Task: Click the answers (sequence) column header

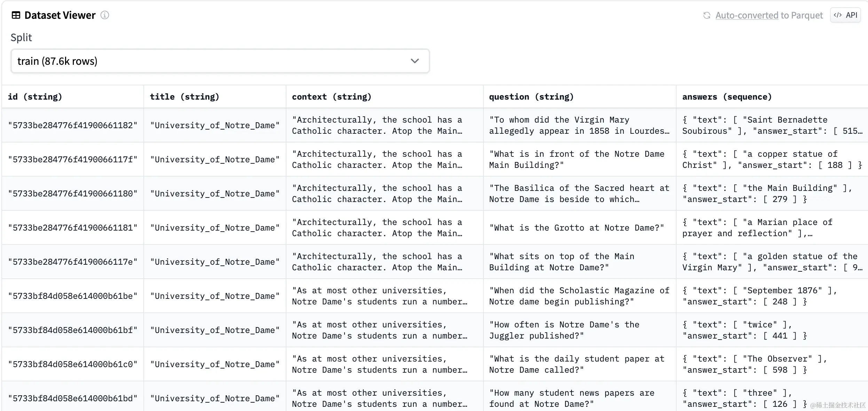Action: pos(727,97)
